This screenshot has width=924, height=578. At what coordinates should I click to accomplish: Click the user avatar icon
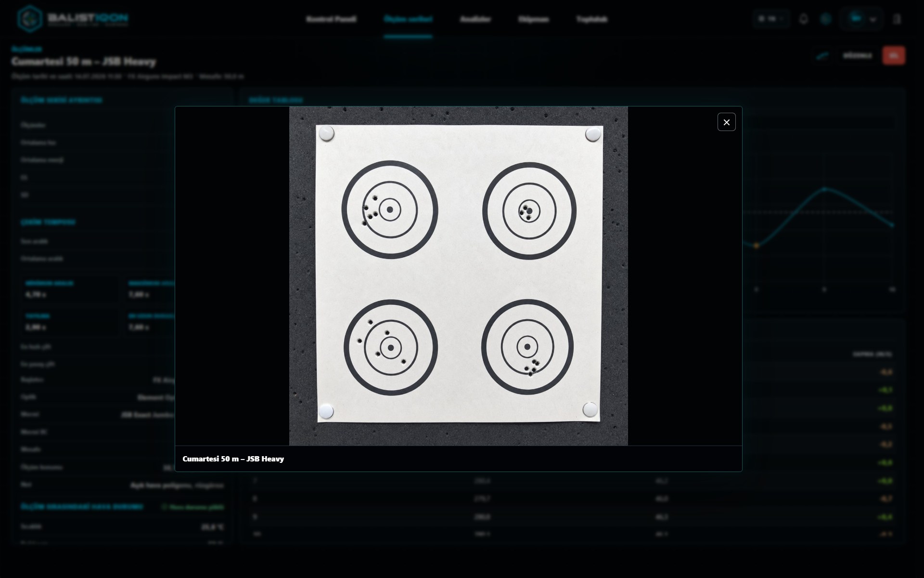click(856, 19)
